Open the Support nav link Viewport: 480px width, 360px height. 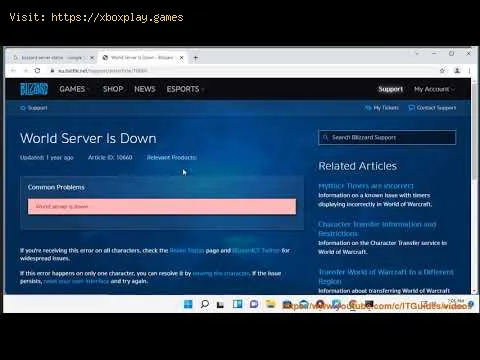390,89
